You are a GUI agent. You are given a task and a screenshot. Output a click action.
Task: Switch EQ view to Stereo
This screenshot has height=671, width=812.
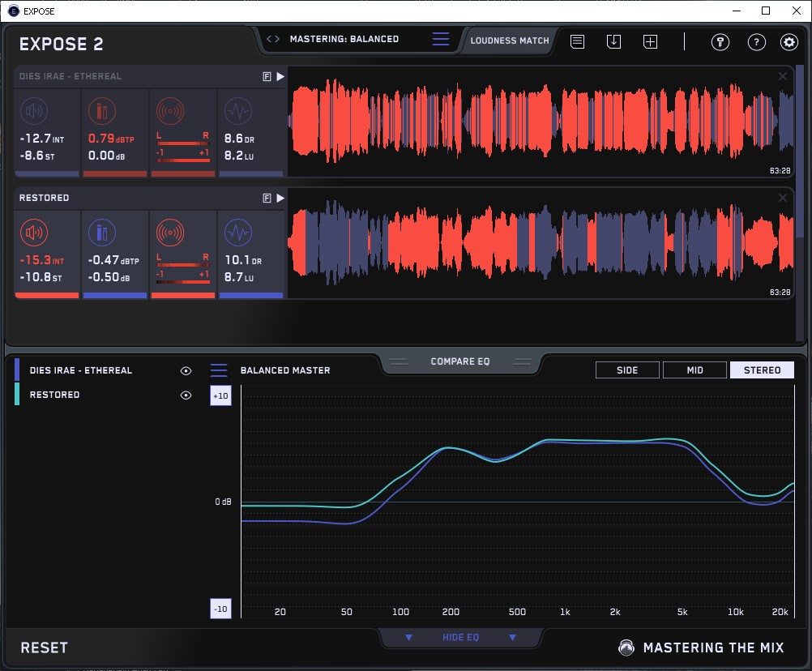point(762,370)
